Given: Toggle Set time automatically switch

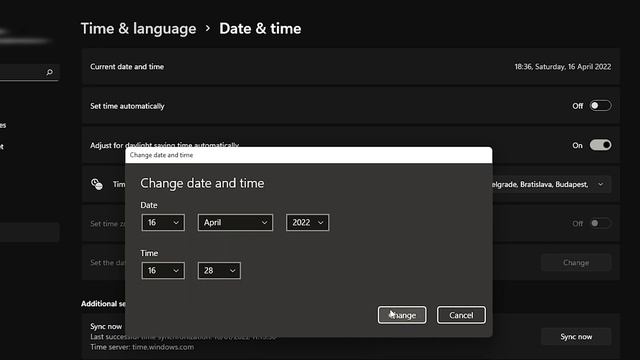Looking at the screenshot, I should 600,106.
